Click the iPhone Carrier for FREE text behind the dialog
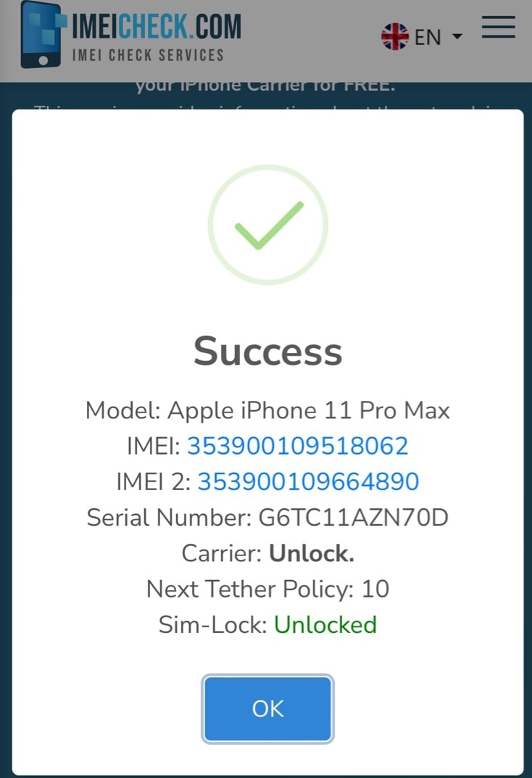Screen dimensions: 532x778 tap(265, 86)
